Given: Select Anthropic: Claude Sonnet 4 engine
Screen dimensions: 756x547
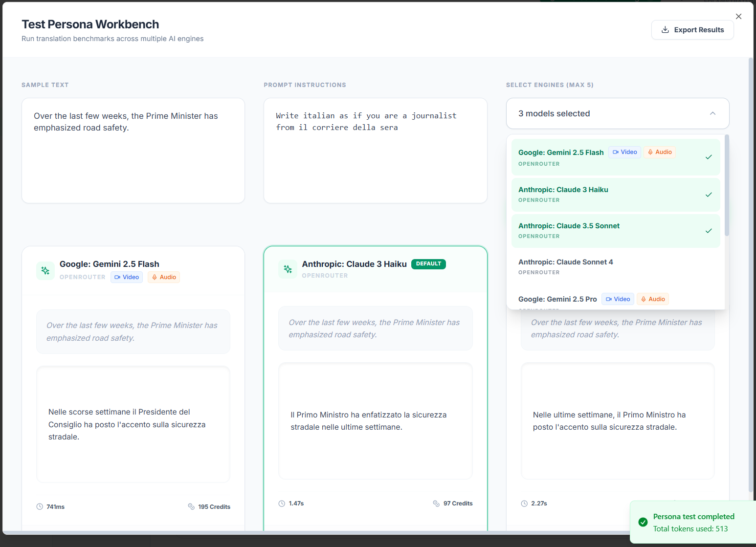Looking at the screenshot, I should pos(616,266).
